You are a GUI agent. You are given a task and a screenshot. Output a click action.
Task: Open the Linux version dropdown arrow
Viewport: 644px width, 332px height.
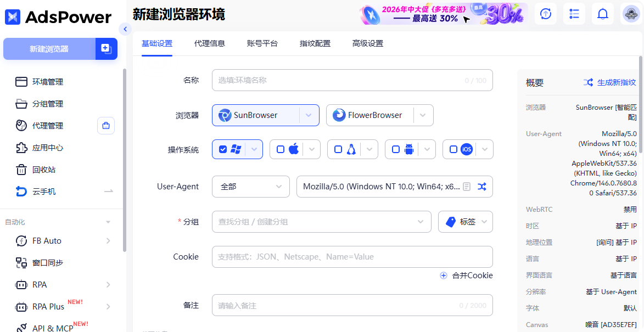tap(369, 149)
